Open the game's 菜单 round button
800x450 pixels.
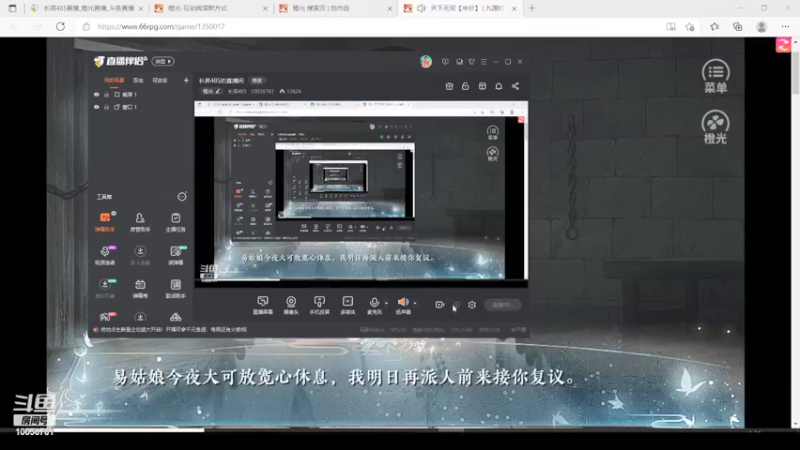coord(715,77)
